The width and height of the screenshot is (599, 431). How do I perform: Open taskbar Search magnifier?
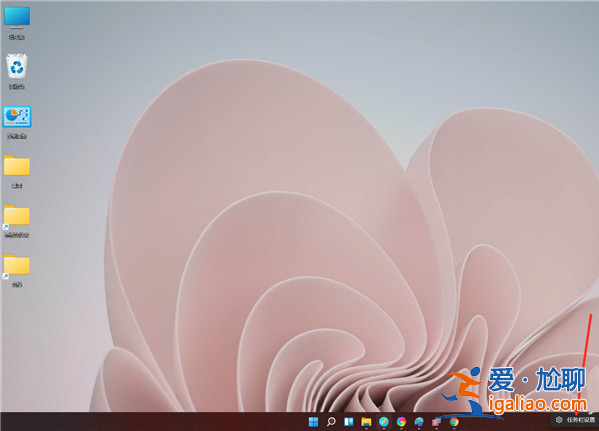(331, 421)
